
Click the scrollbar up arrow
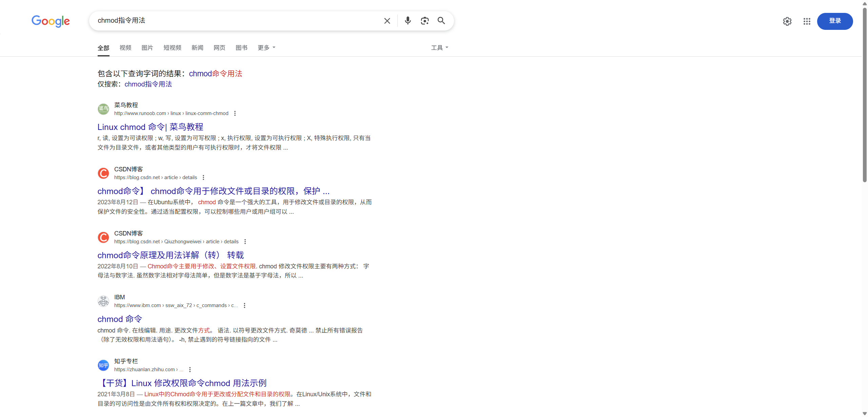coord(865,3)
